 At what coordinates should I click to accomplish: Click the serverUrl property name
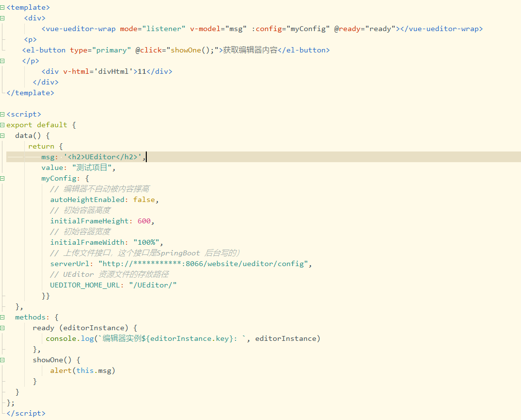70,264
